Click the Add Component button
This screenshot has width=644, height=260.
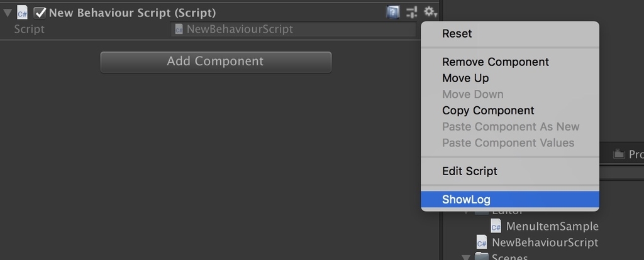click(216, 62)
